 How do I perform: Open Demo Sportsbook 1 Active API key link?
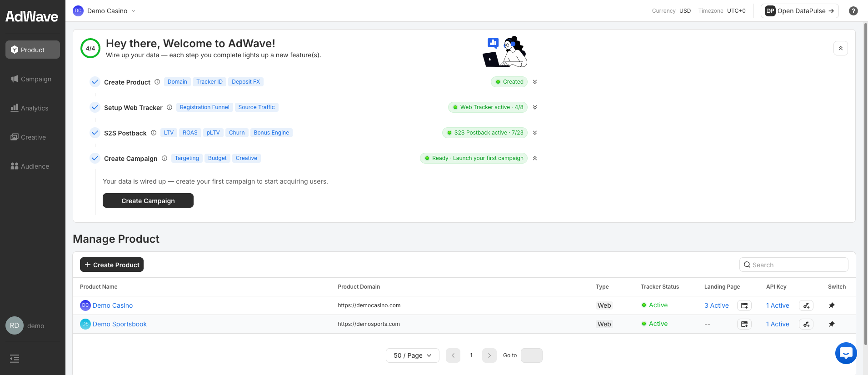coord(778,324)
